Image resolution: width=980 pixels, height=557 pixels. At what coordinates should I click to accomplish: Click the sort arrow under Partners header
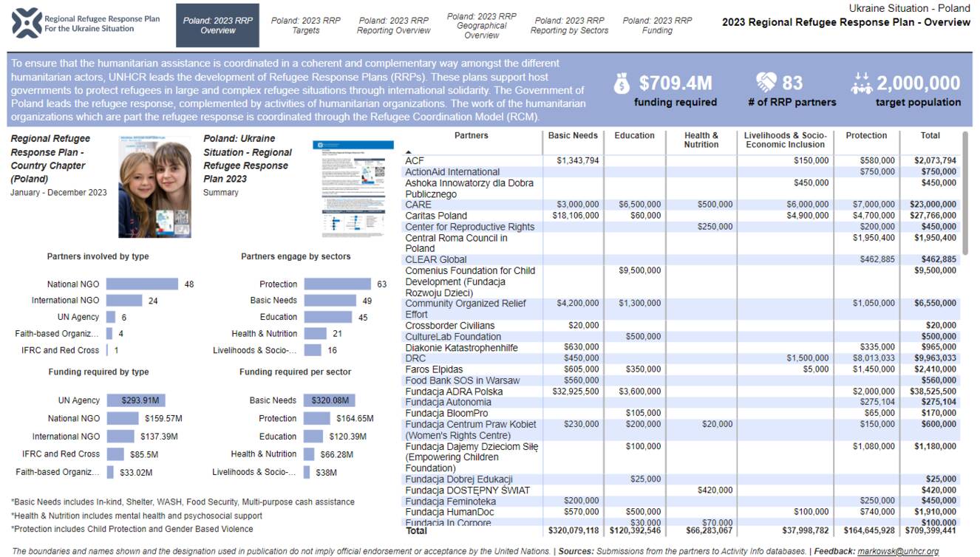pyautogui.click(x=409, y=151)
